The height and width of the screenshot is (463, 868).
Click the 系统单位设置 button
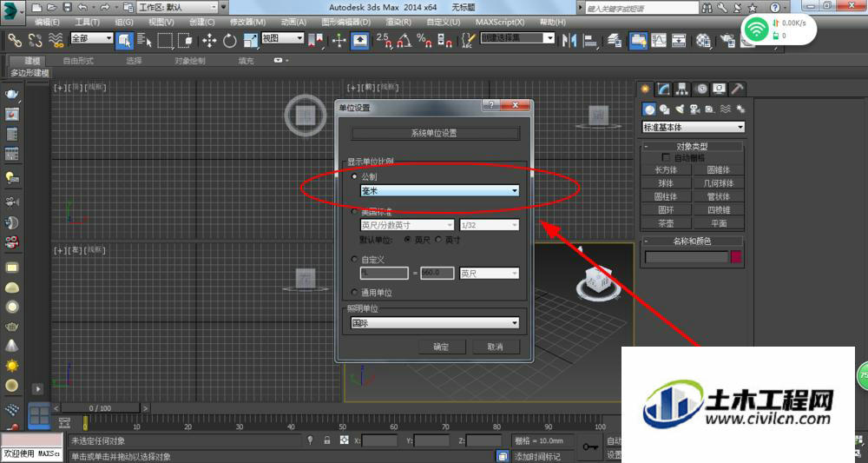435,133
